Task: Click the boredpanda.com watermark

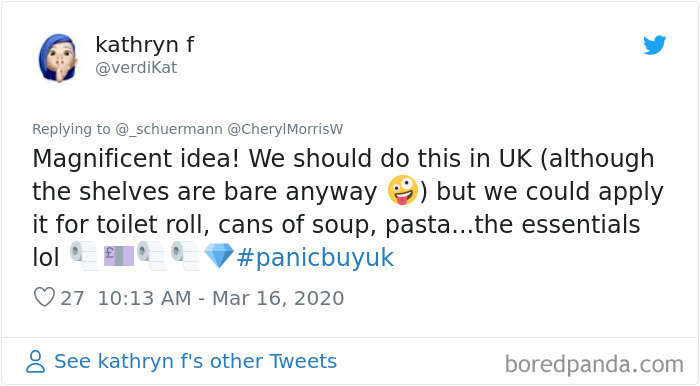Action: pyautogui.click(x=594, y=365)
